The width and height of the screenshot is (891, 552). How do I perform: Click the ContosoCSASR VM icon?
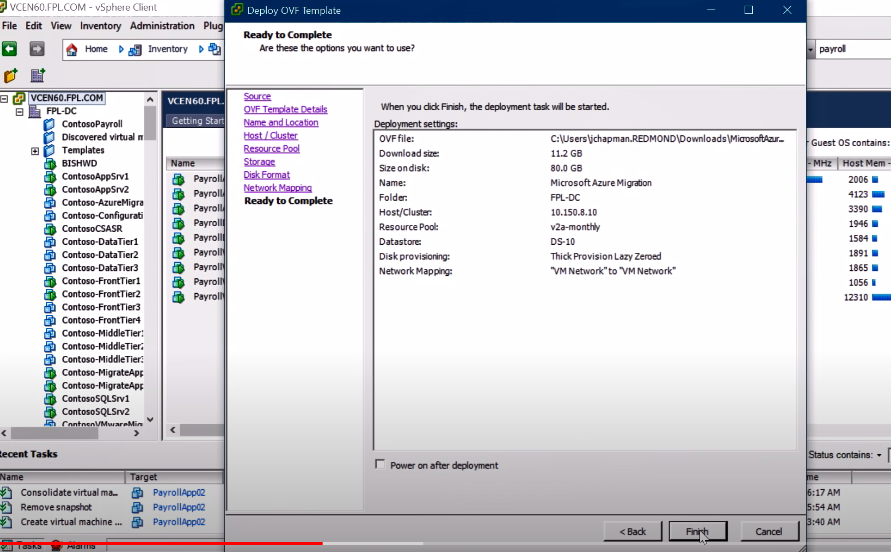[50, 229]
